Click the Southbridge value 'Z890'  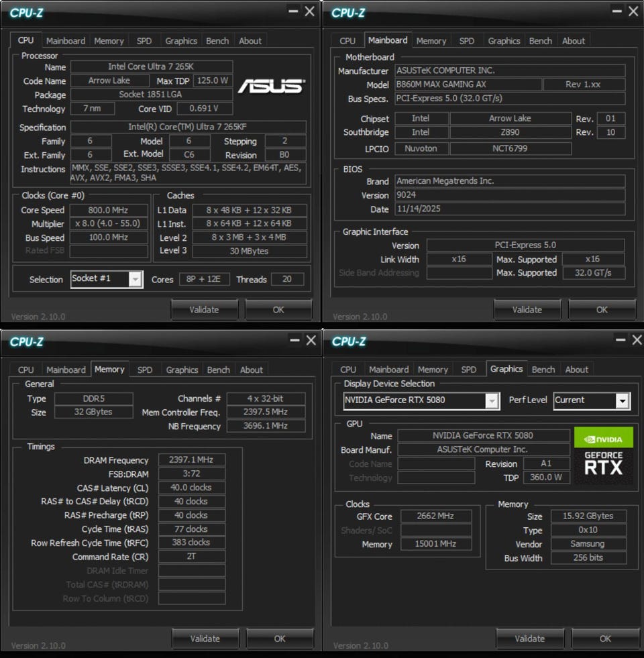click(x=510, y=132)
